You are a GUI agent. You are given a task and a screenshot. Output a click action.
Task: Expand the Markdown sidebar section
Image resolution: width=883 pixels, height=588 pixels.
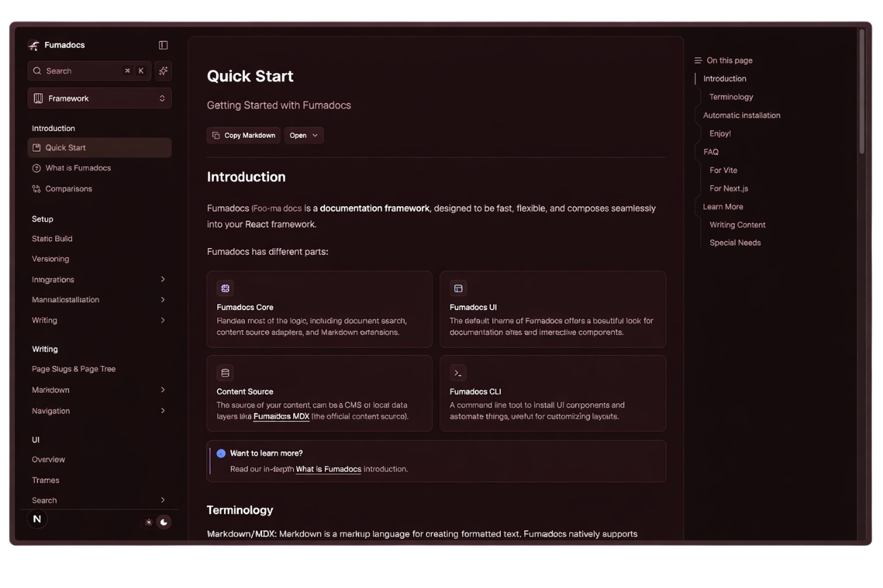click(163, 390)
